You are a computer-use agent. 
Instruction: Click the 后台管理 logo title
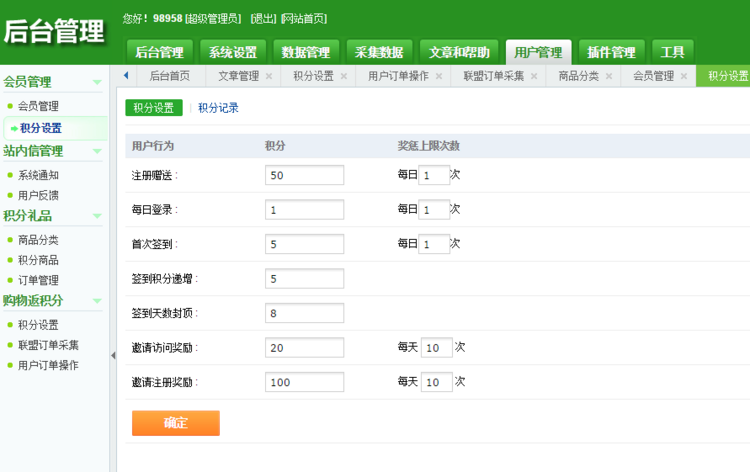point(54,32)
